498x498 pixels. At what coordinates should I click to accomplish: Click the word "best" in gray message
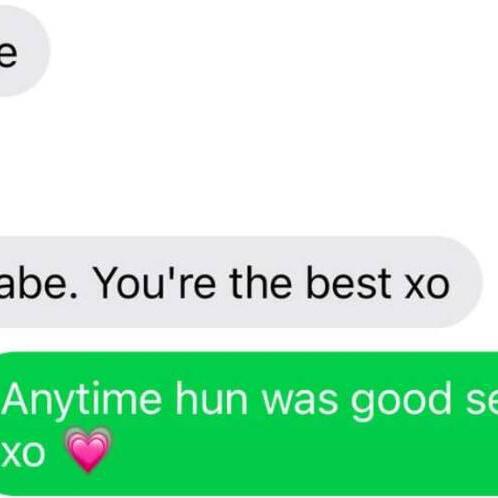(x=348, y=283)
